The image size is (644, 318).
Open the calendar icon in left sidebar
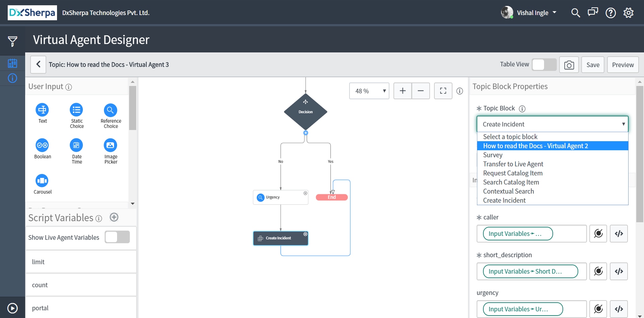(x=12, y=63)
